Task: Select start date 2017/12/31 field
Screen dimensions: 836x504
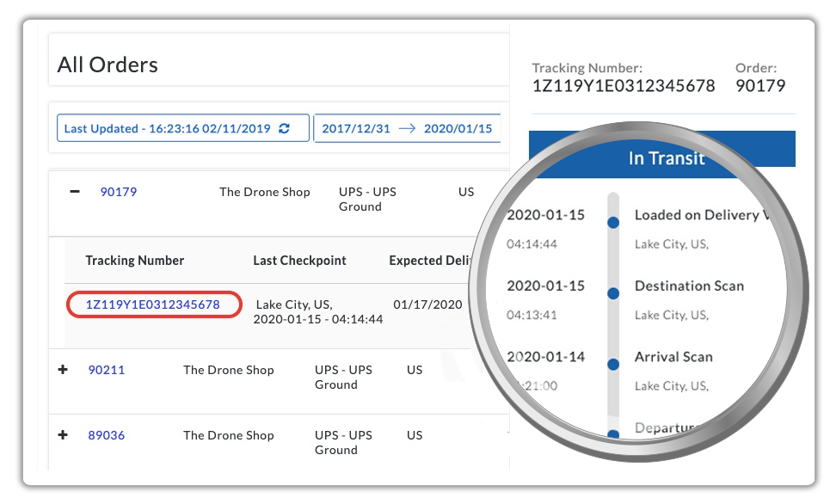Action: point(355,128)
